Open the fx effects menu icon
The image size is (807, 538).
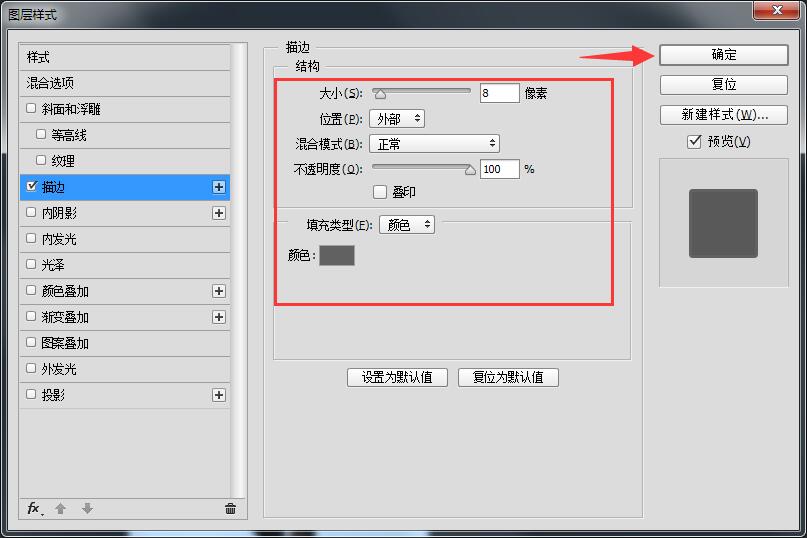(34, 509)
